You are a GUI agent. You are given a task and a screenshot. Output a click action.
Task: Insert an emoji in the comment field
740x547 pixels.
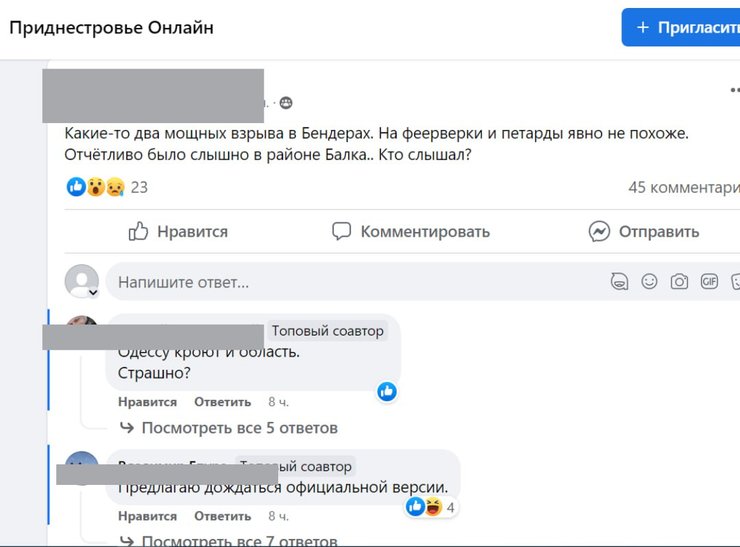(649, 282)
